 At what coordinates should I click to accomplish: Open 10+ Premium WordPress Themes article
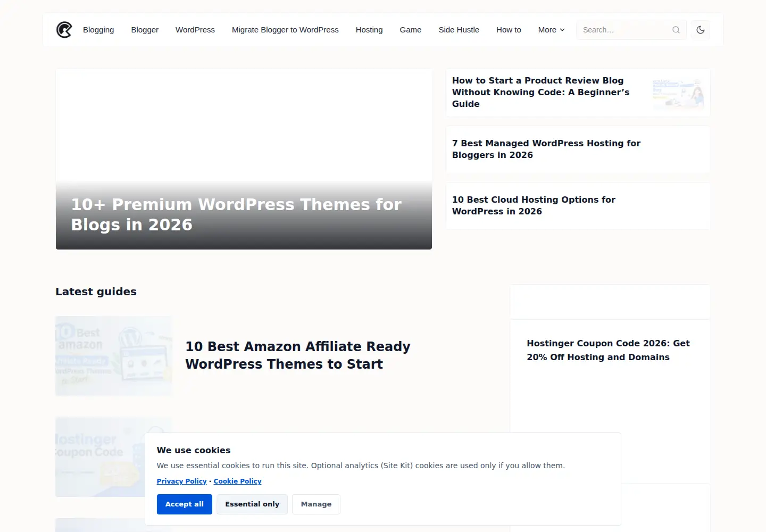click(236, 214)
